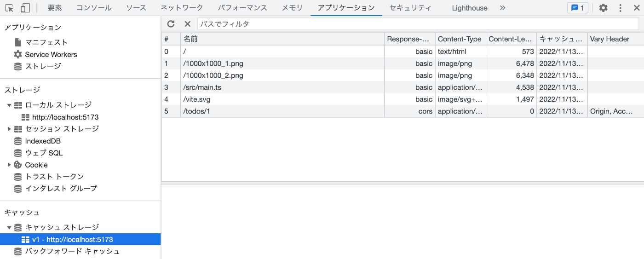Screen dimensions: 644x259
Task: Open バックフォワード キャッシュ in the sidebar
Action: point(72,252)
